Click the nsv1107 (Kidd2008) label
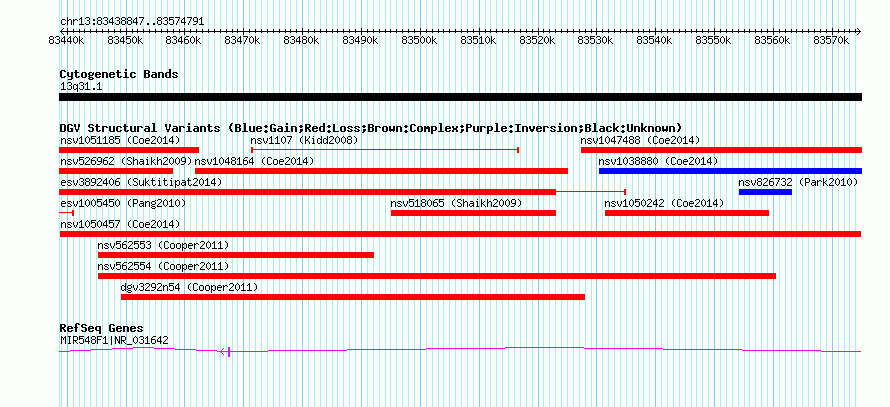Screen dimensions: 890x407 pyautogui.click(x=304, y=140)
